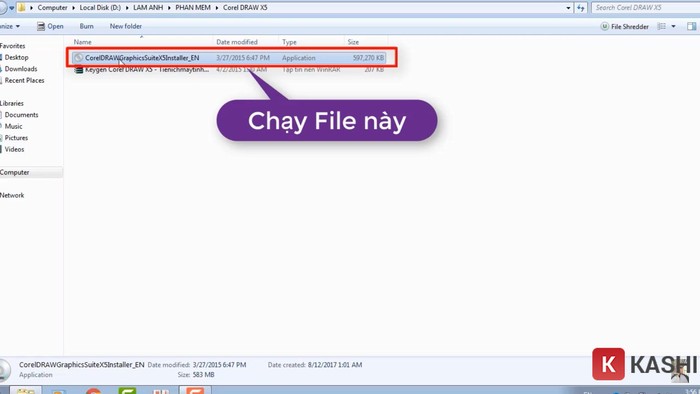Select the Keygen Corel DRAW X5 archive
Image resolution: width=700 pixels, height=394 pixels.
click(x=147, y=70)
